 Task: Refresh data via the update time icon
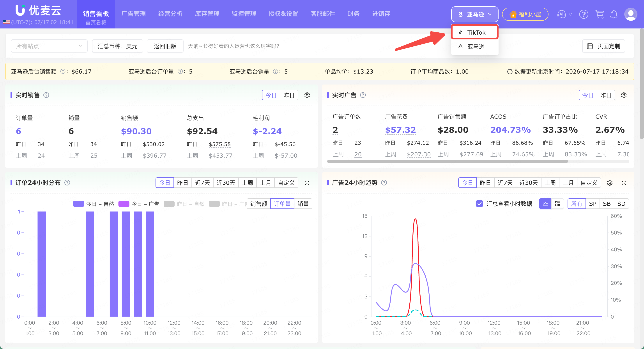coord(510,72)
